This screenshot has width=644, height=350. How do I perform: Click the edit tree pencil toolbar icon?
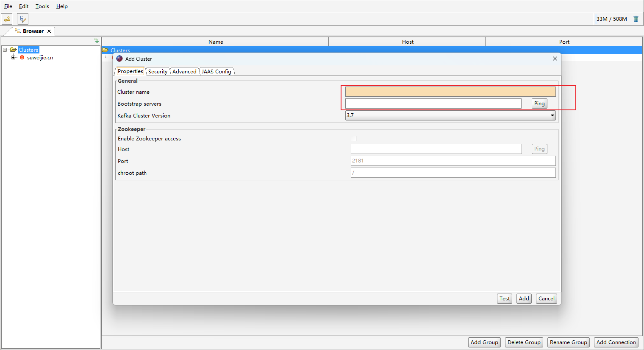pos(22,19)
